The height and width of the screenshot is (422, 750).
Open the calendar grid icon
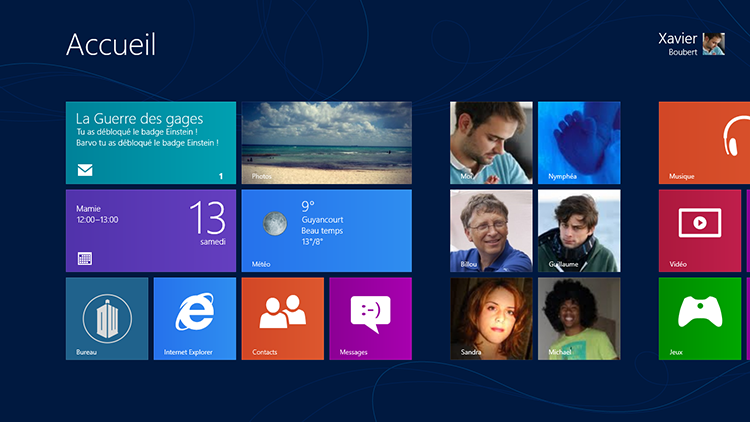click(85, 259)
